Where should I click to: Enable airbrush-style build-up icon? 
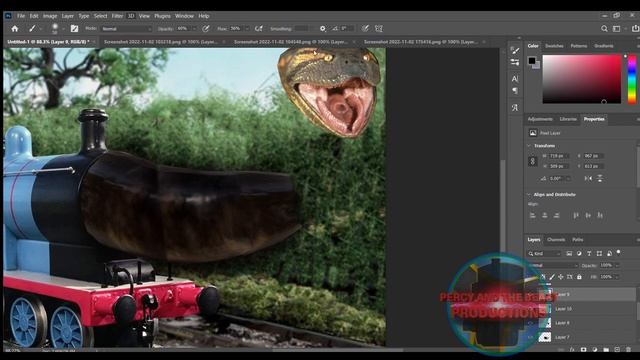[259, 29]
